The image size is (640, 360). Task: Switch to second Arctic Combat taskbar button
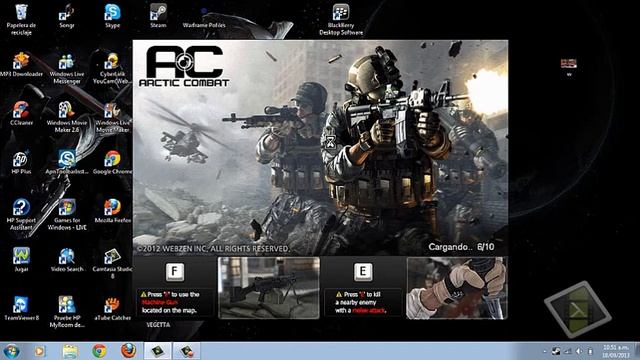click(187, 351)
